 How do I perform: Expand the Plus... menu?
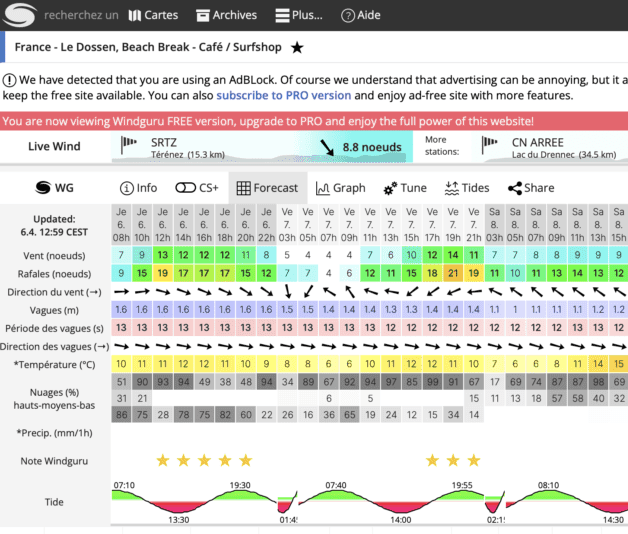(300, 15)
